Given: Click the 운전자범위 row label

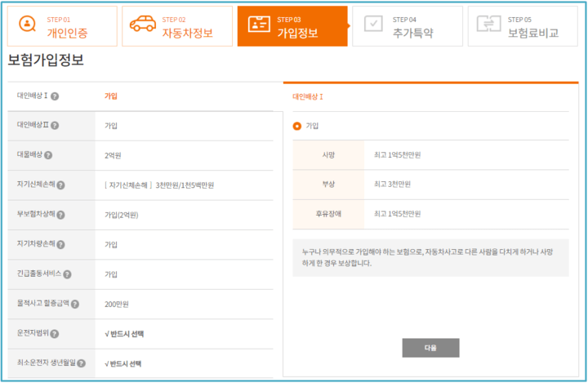Looking at the screenshot, I should coord(33,332).
